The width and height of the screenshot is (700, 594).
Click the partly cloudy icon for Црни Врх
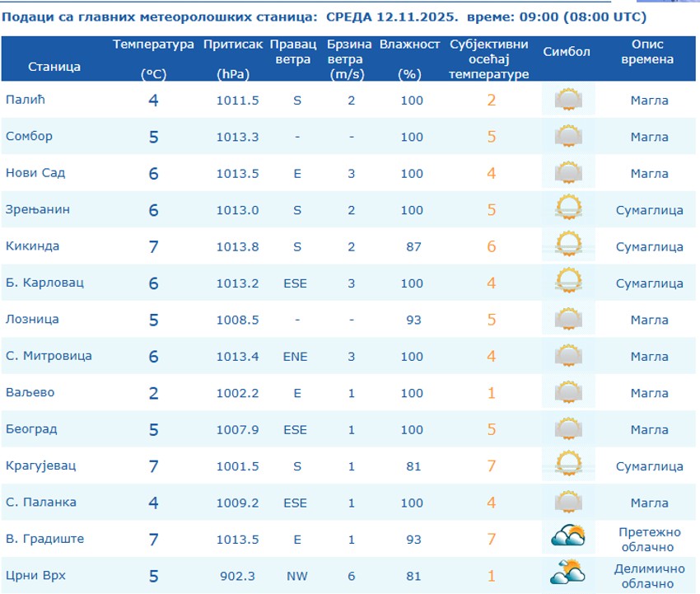point(566,574)
